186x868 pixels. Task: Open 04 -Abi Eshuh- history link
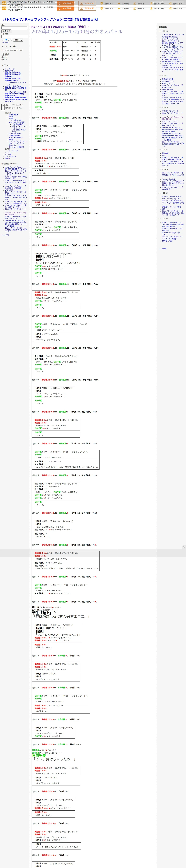[167, 81]
